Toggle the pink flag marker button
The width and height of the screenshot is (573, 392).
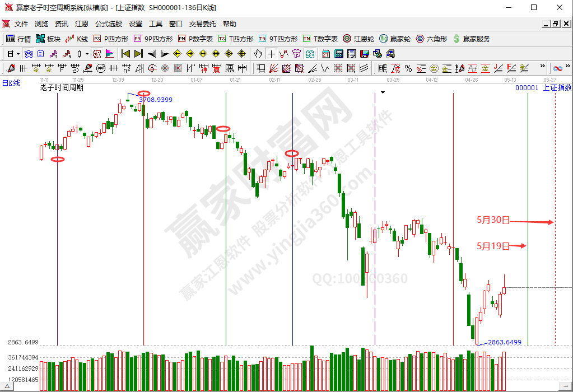(x=110, y=54)
